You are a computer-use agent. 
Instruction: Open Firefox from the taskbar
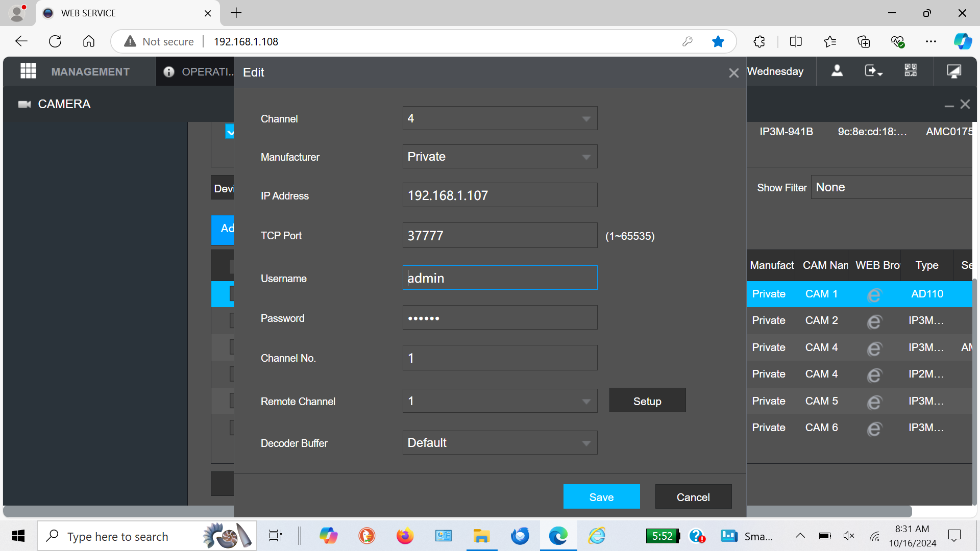(x=405, y=536)
